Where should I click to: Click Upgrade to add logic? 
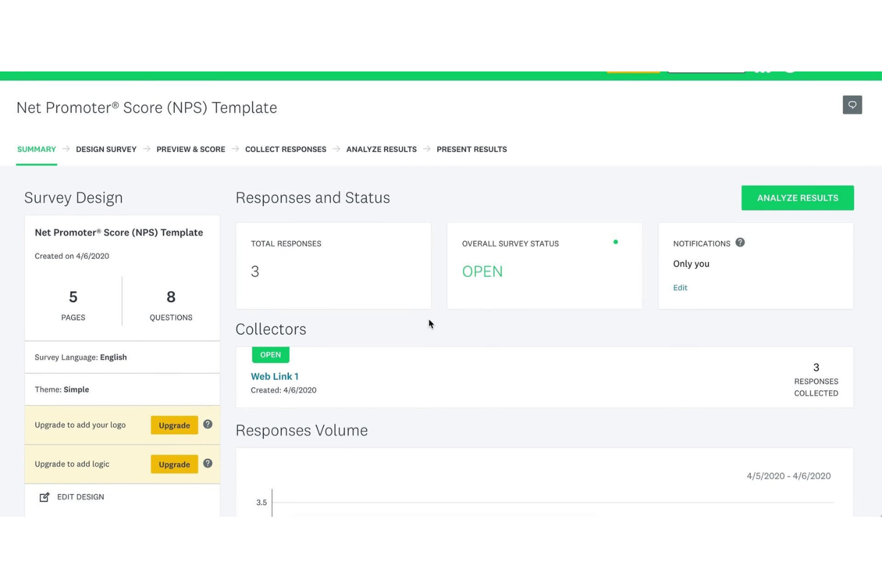(174, 464)
